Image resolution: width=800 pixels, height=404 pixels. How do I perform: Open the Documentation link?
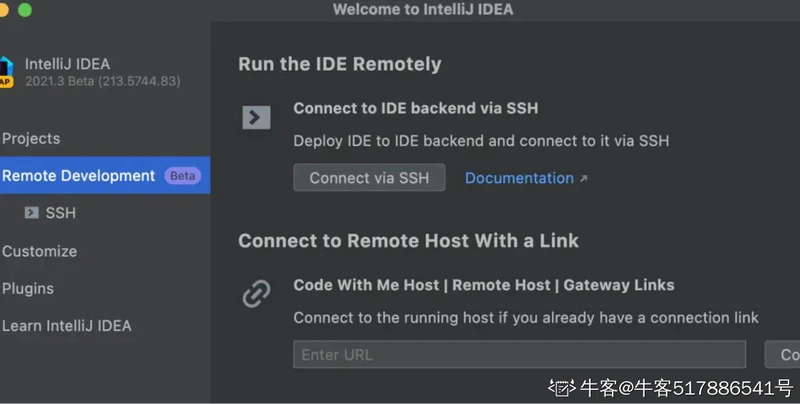519,178
